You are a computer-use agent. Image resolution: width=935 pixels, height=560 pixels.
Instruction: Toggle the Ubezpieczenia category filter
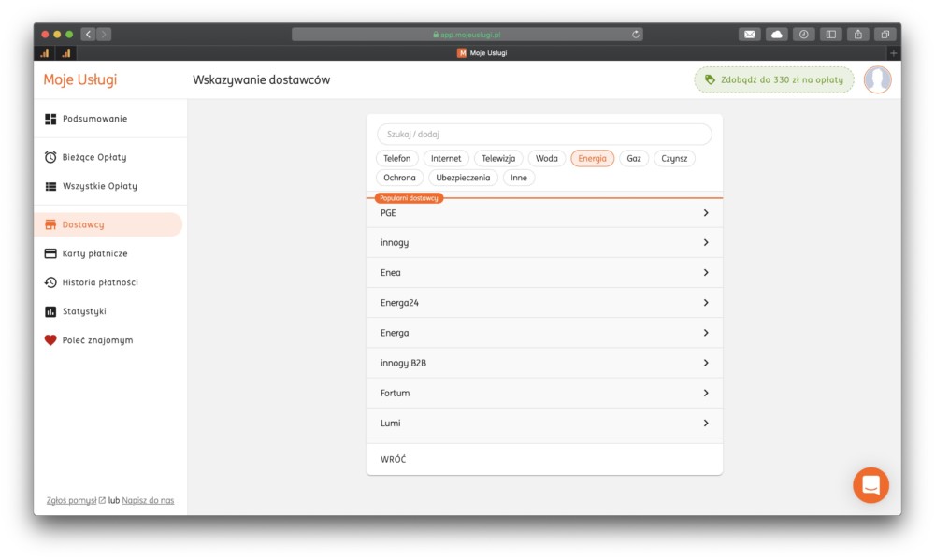coord(463,178)
